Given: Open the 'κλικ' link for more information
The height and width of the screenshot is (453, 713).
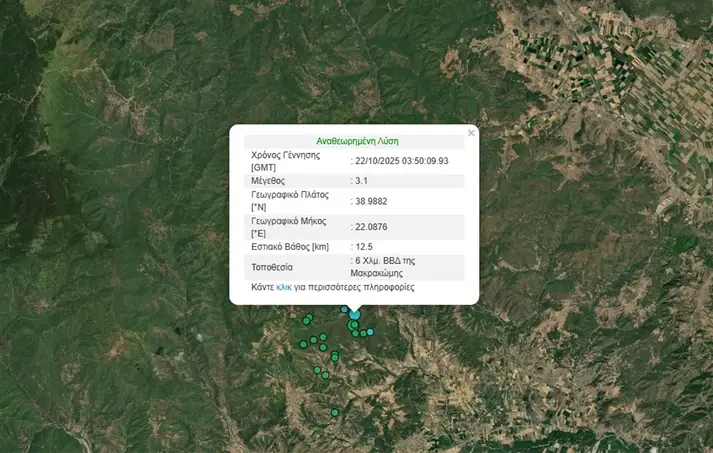Looking at the screenshot, I should [x=284, y=287].
